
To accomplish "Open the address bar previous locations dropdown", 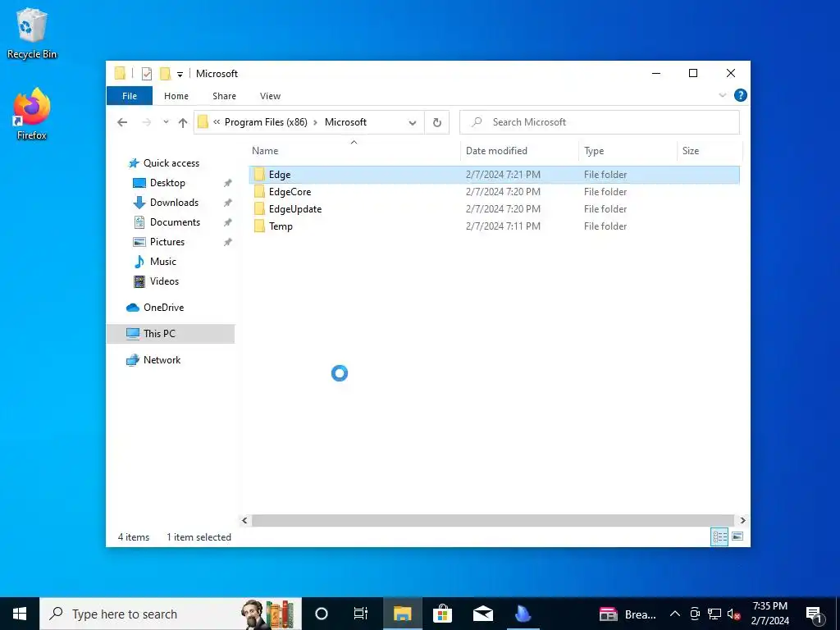I will coord(413,123).
